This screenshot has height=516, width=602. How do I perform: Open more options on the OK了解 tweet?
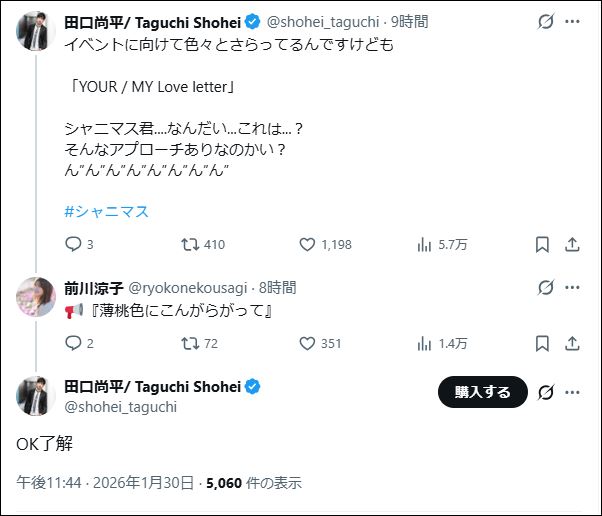click(x=573, y=392)
